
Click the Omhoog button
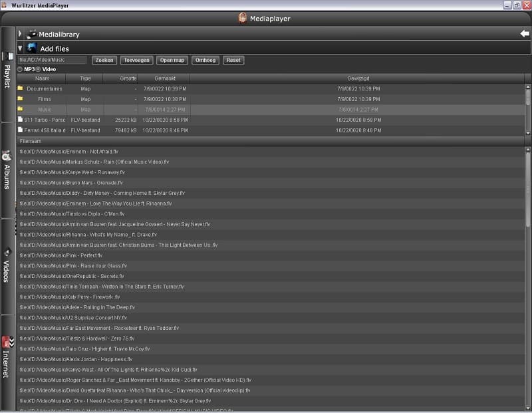(x=205, y=60)
